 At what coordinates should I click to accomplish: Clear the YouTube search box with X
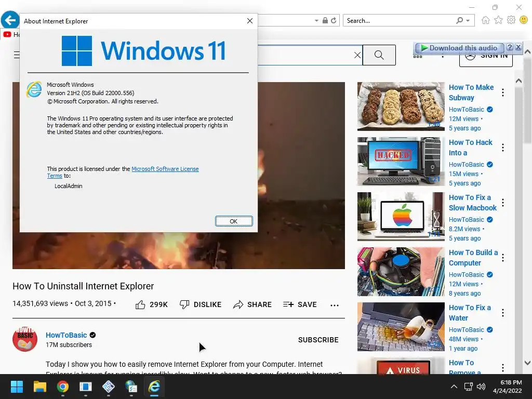[357, 55]
